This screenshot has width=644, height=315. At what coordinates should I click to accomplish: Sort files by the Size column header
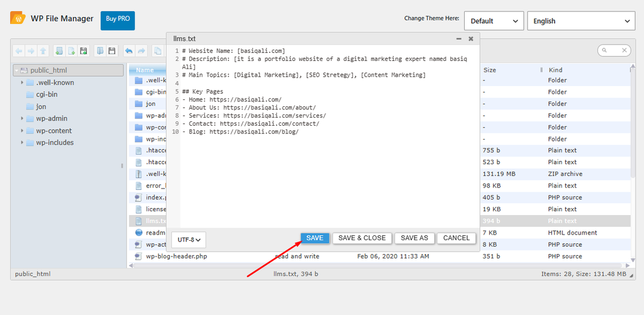[x=489, y=70]
